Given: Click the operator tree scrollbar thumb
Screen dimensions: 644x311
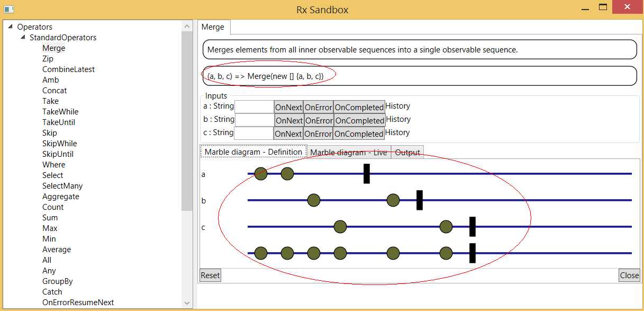Looking at the screenshot, I should coord(187,121).
